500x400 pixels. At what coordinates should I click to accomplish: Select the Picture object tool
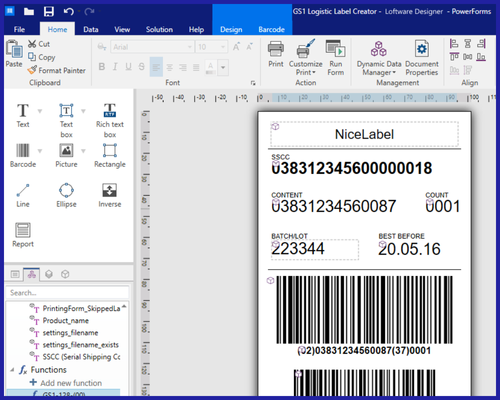66,155
